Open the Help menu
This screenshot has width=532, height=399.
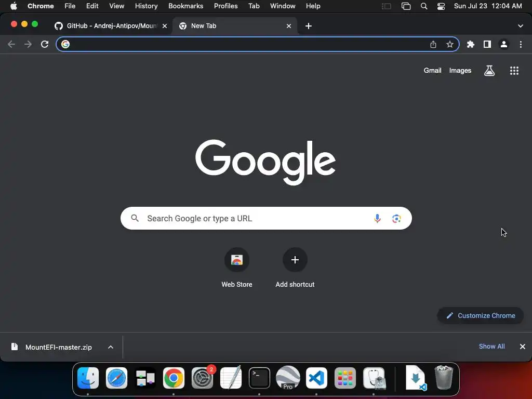(x=313, y=6)
